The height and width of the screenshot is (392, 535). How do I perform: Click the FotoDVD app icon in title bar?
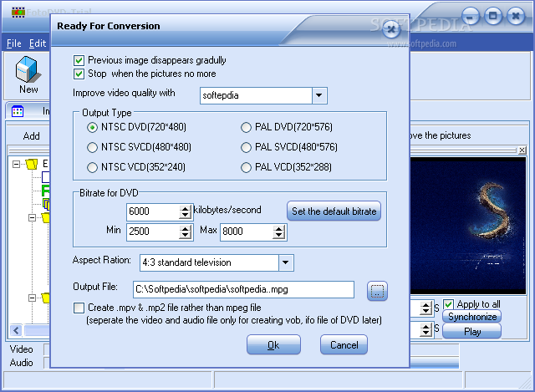click(18, 13)
